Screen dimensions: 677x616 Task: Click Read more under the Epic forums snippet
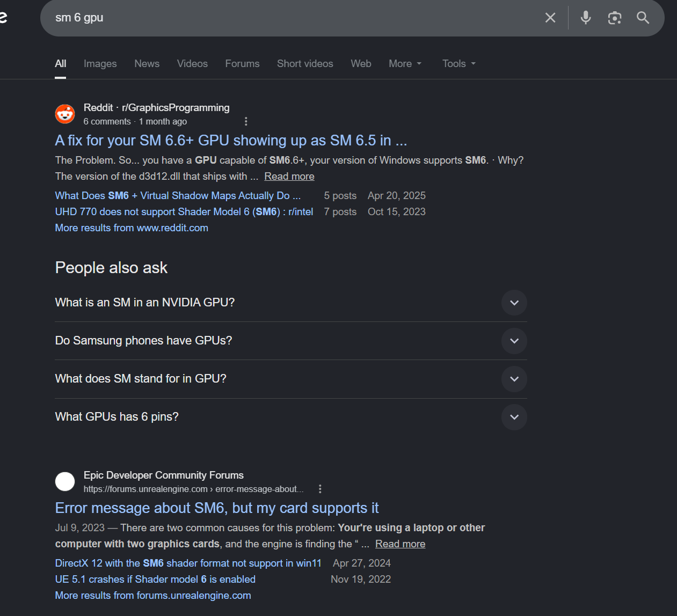pos(401,544)
